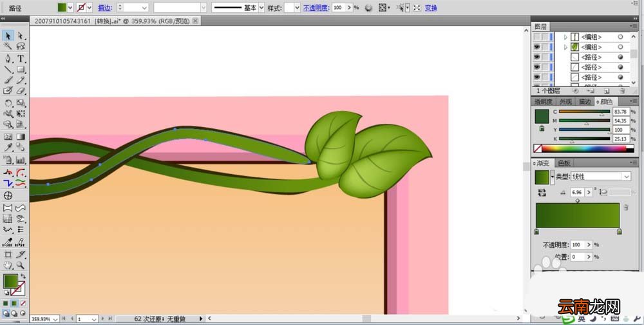Select the Type tool

(21, 59)
